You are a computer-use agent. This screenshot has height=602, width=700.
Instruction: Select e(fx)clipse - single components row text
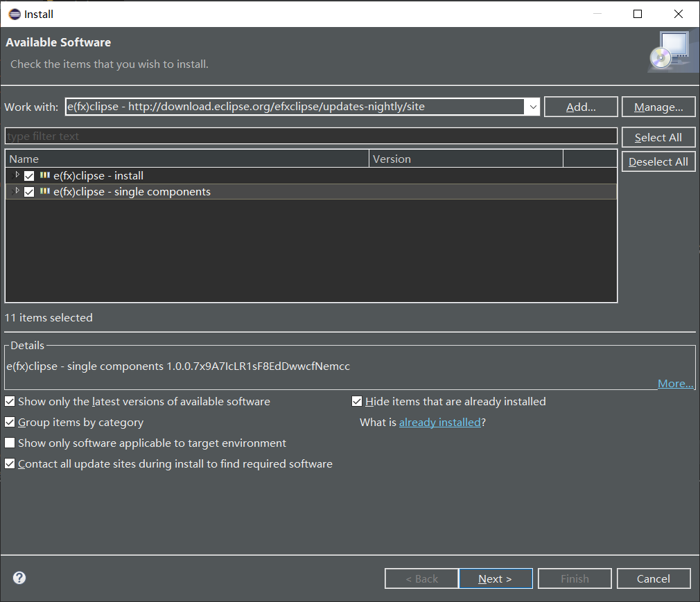pyautogui.click(x=132, y=192)
